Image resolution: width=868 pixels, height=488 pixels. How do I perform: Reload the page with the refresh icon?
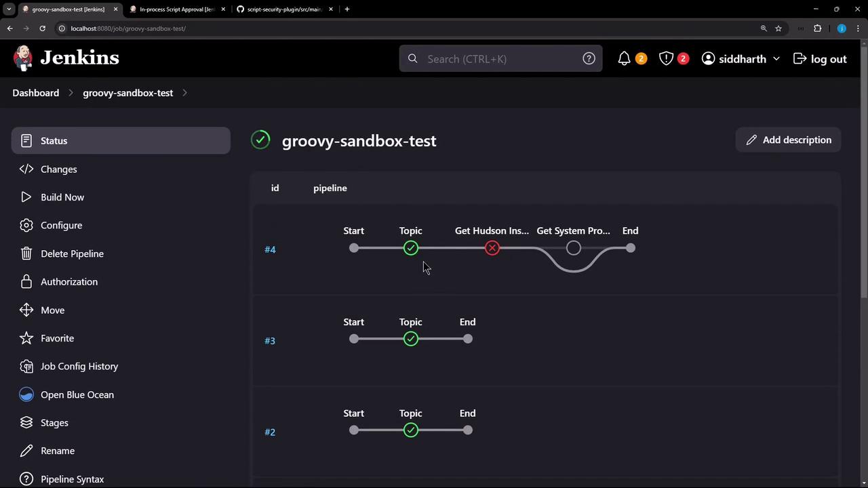point(42,28)
